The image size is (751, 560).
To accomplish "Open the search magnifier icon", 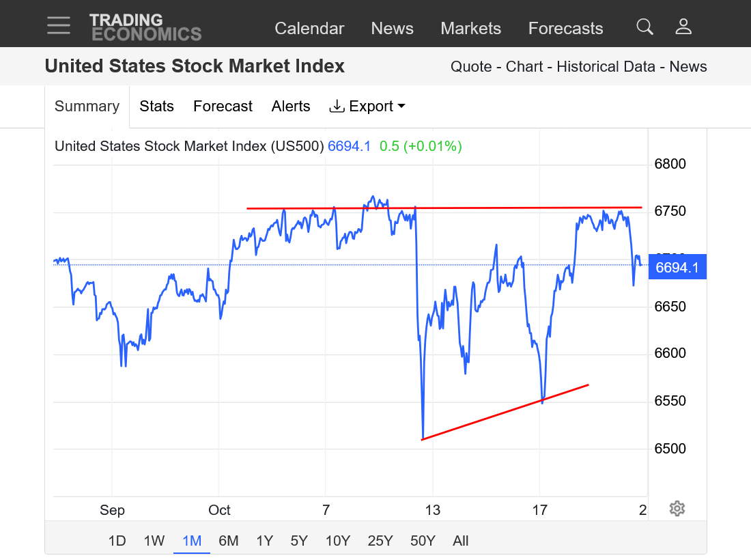I will 644,27.
